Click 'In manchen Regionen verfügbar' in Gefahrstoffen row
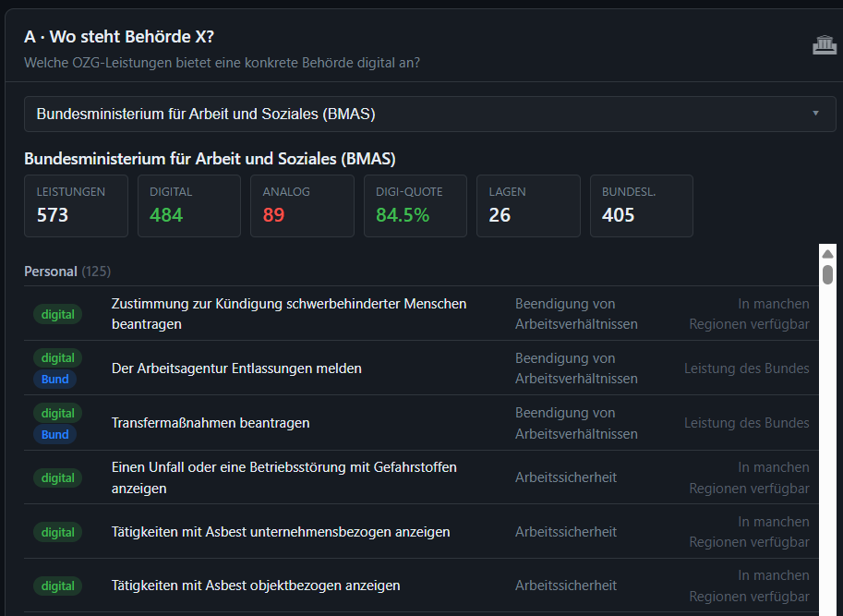Screen dimensions: 843x616 [x=750, y=477]
